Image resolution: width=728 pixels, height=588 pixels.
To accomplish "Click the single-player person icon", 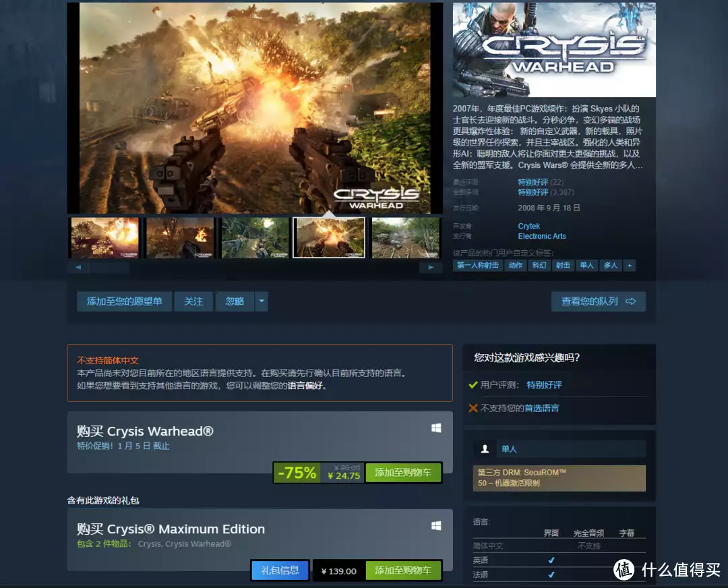I will [x=485, y=448].
